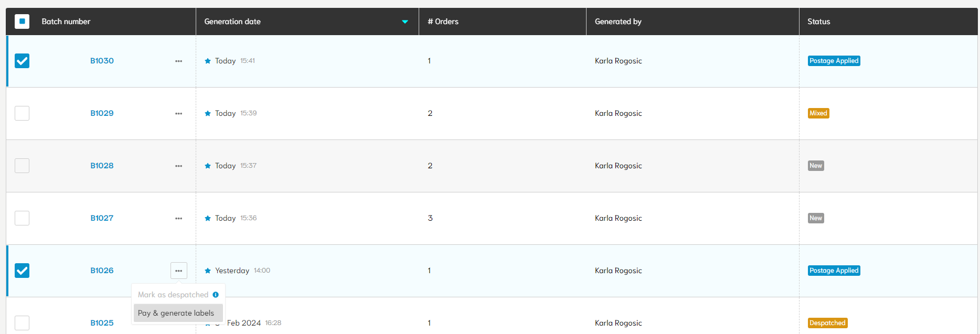Select the B1029 batch checkbox
This screenshot has height=334, width=980.
click(x=22, y=113)
